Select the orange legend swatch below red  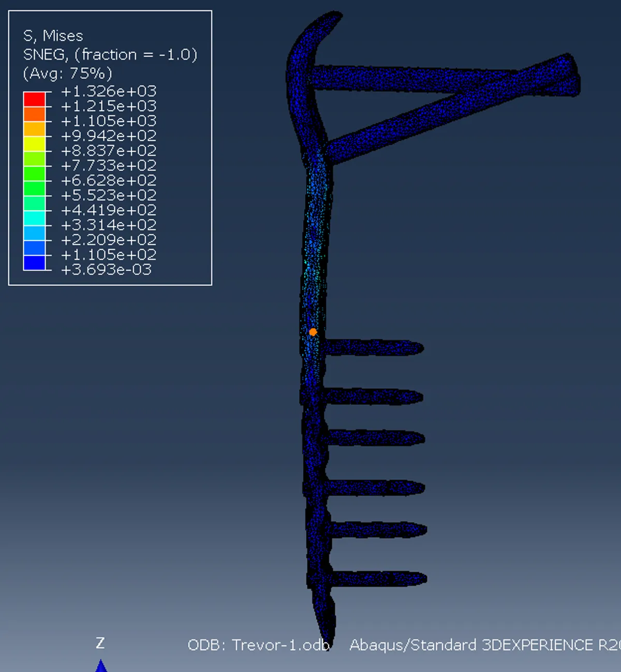pyautogui.click(x=34, y=114)
